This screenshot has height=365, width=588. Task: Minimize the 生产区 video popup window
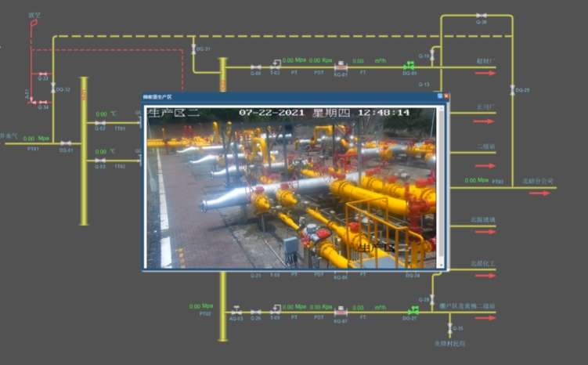click(x=440, y=96)
